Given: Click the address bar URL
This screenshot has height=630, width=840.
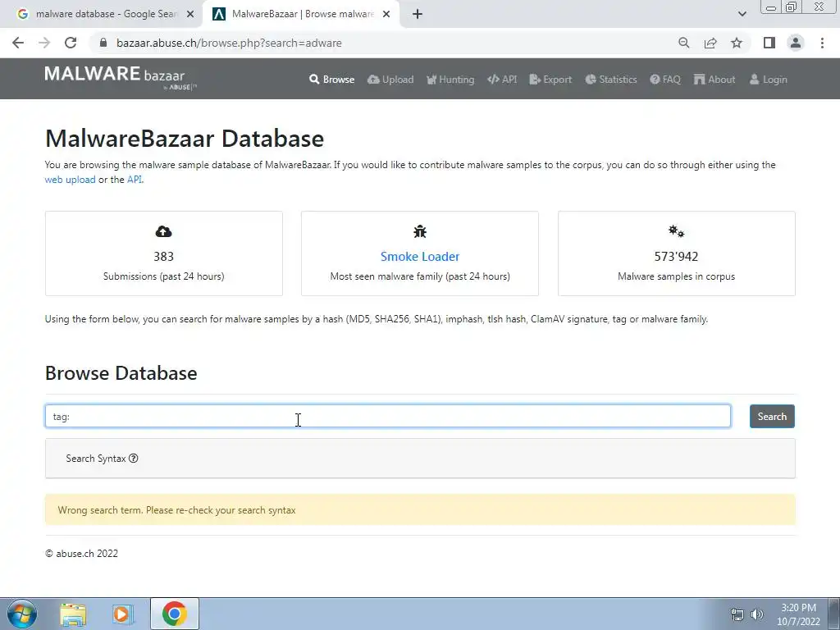Looking at the screenshot, I should (x=229, y=43).
